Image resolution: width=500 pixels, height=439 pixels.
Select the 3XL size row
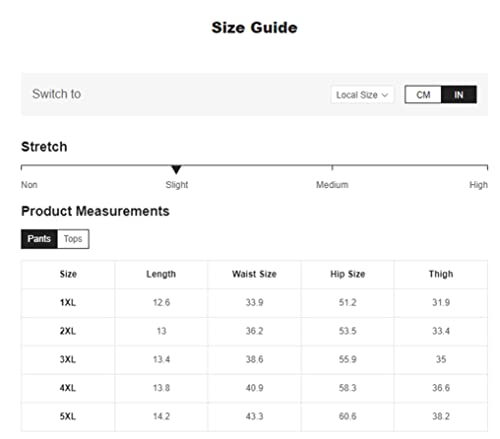[254, 360]
